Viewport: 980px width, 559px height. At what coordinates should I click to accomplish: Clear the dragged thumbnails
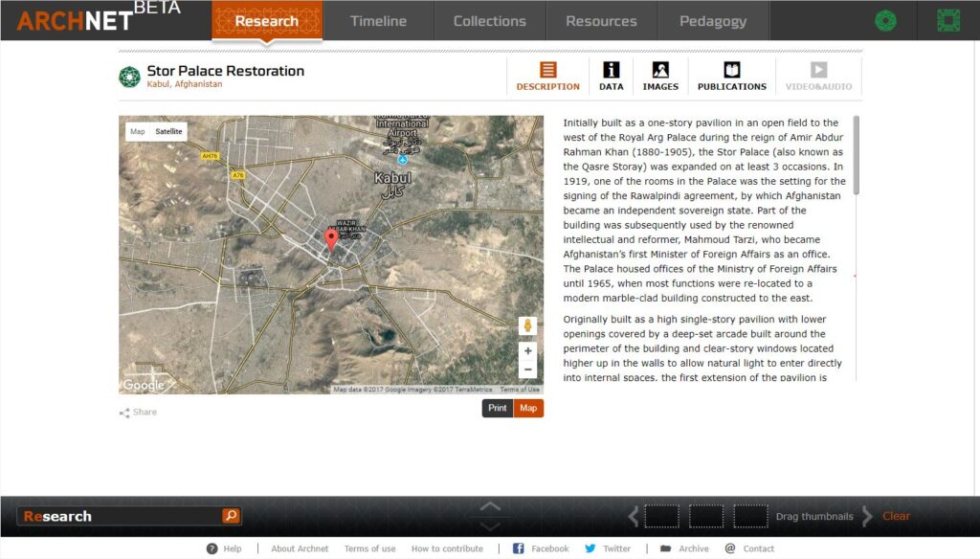(x=897, y=516)
